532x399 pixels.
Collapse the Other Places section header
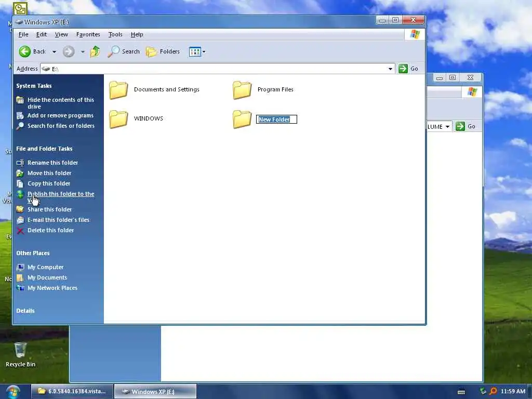pos(33,253)
